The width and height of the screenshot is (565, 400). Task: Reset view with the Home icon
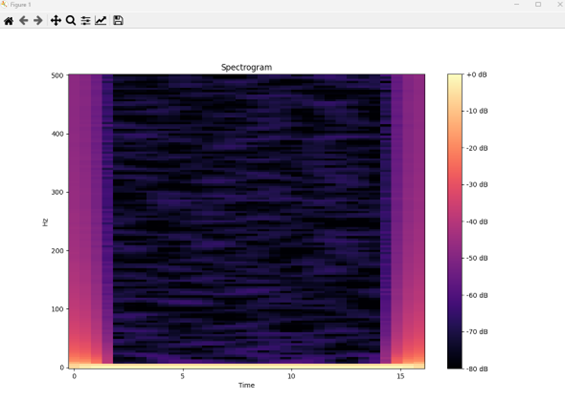click(x=9, y=21)
